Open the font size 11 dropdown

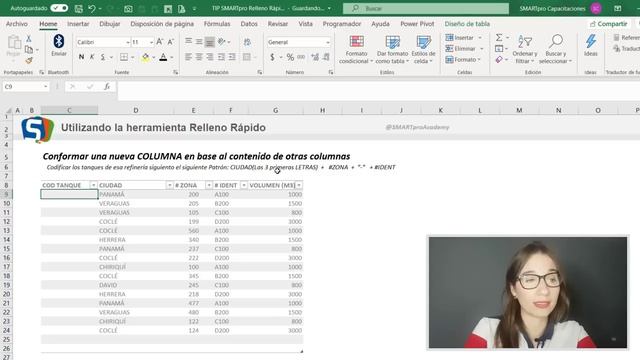coord(151,42)
